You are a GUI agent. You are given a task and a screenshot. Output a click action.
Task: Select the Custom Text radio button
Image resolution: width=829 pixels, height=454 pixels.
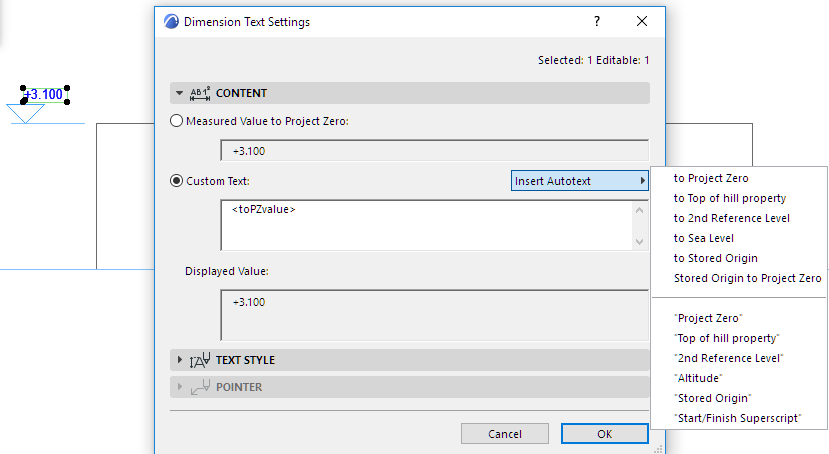[x=177, y=181]
